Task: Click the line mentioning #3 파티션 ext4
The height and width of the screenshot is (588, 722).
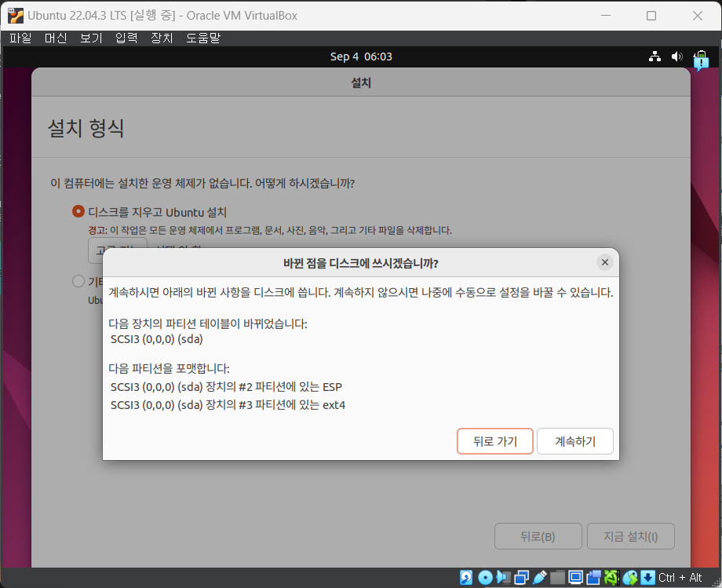Action: click(228, 405)
